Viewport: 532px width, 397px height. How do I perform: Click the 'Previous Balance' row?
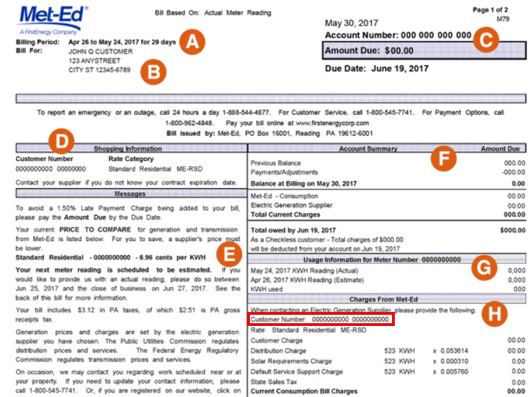point(388,163)
